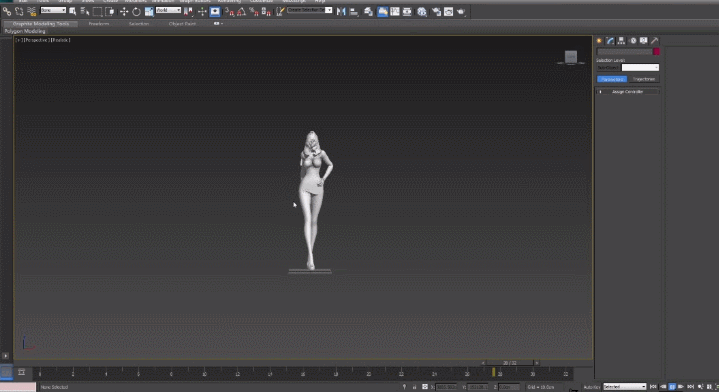Open the Create Selection Set dropdown
This screenshot has height=392, width=719.
310,10
